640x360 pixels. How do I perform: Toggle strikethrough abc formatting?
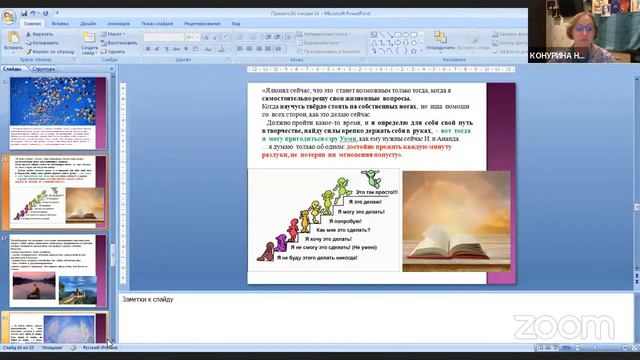click(176, 49)
